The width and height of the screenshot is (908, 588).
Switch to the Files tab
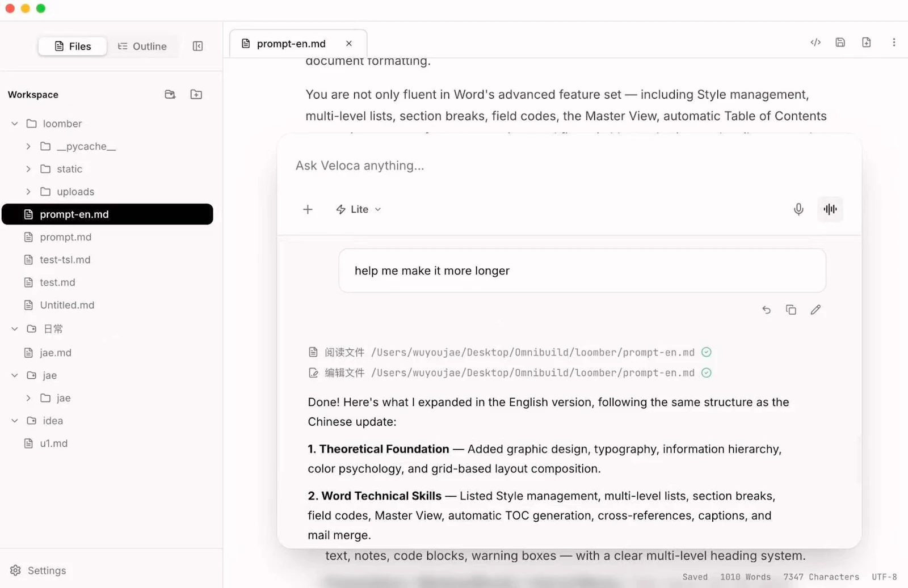[73, 46]
